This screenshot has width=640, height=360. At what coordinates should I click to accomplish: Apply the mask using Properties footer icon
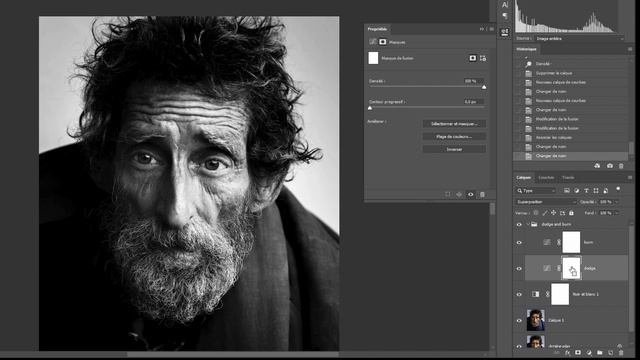point(459,195)
